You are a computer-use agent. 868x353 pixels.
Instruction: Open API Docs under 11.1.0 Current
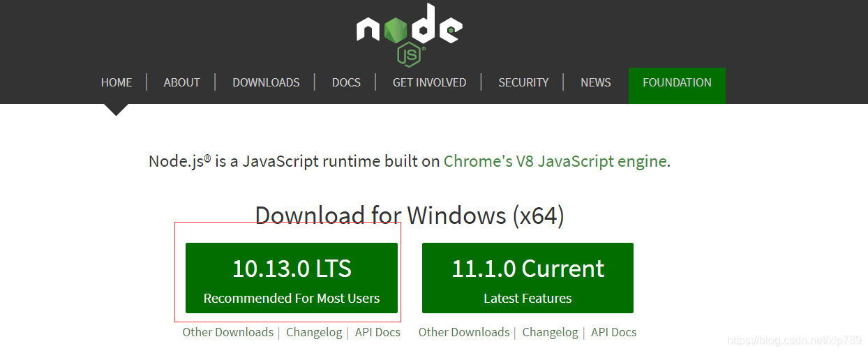614,332
